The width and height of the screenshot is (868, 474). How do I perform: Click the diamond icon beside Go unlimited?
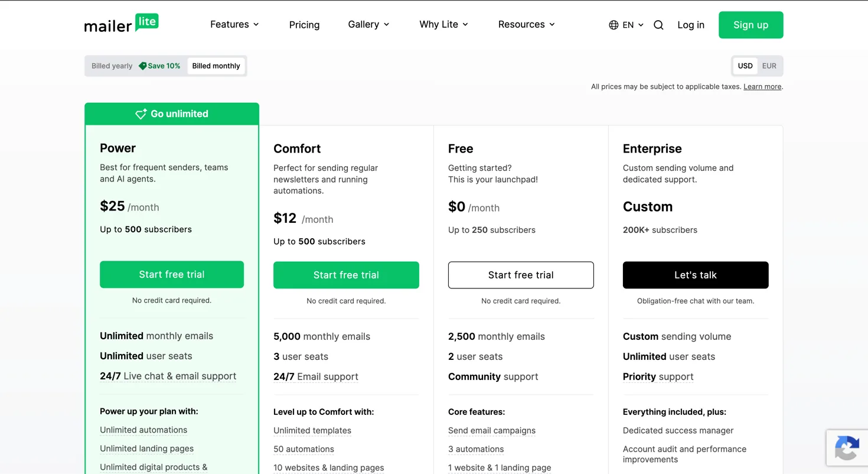[141, 113]
